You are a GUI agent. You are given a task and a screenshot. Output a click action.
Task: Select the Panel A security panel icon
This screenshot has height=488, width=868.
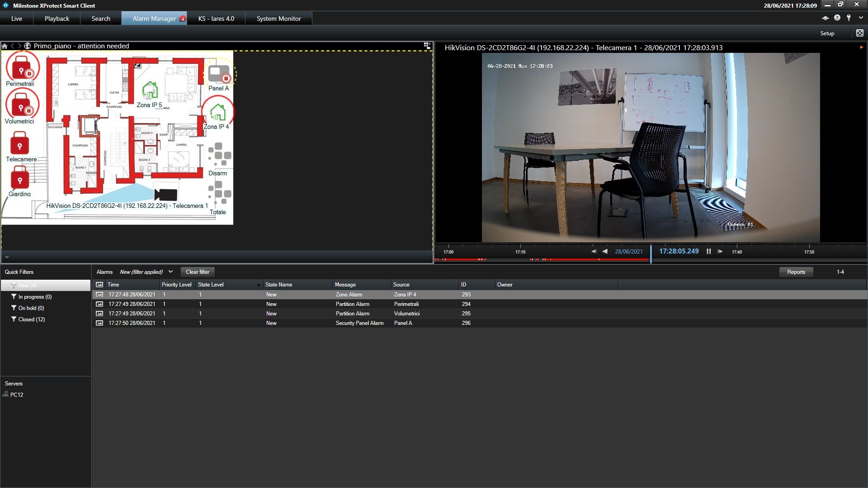(x=219, y=74)
